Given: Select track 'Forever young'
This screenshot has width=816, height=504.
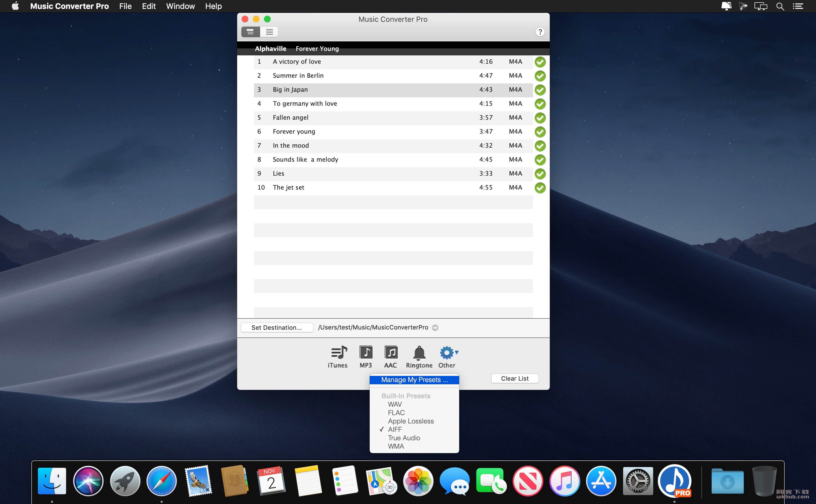Looking at the screenshot, I should [393, 132].
